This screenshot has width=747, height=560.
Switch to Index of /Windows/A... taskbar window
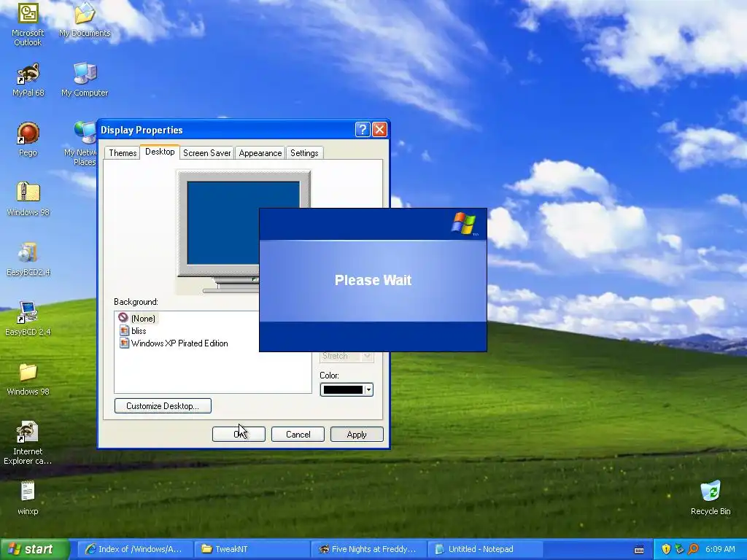pyautogui.click(x=135, y=549)
